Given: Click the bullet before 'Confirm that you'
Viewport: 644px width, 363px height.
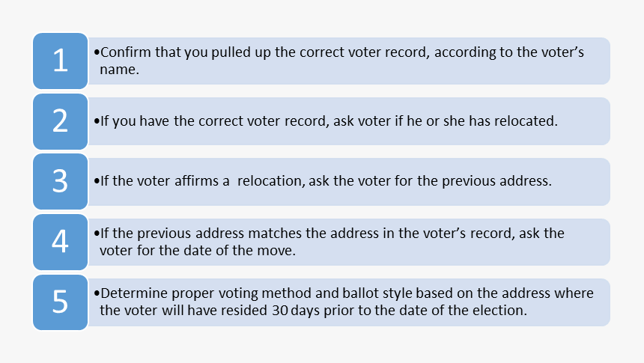Looking at the screenshot, I should tap(97, 52).
